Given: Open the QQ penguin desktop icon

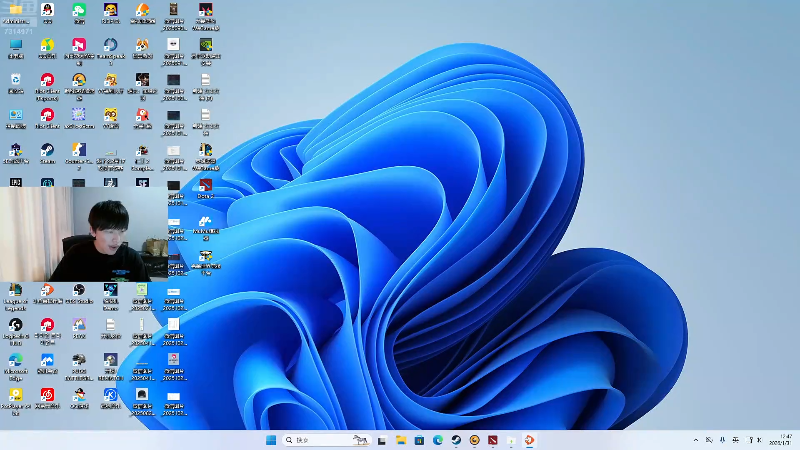Looking at the screenshot, I should pos(47,10).
